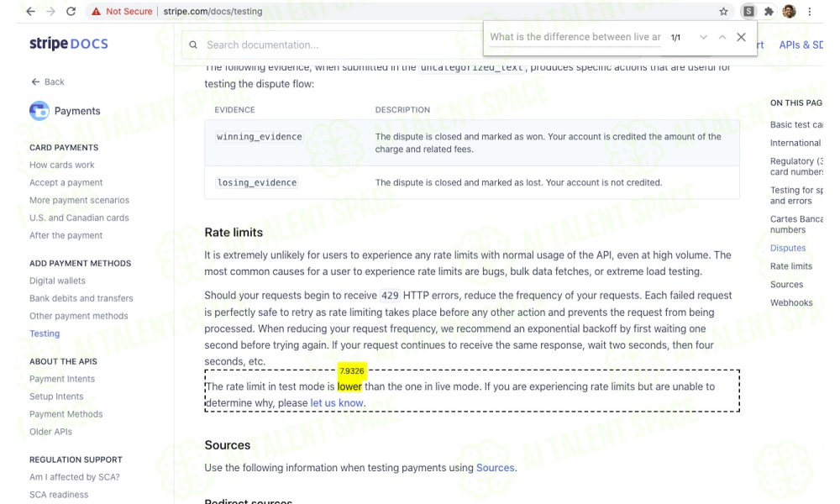Open How cards work in the sidebar
The height and width of the screenshot is (504, 840).
click(61, 165)
